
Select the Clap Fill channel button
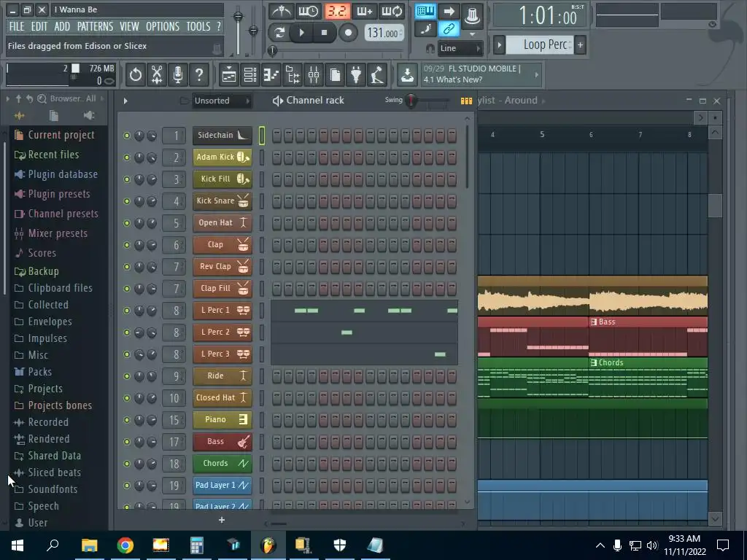[x=222, y=289]
